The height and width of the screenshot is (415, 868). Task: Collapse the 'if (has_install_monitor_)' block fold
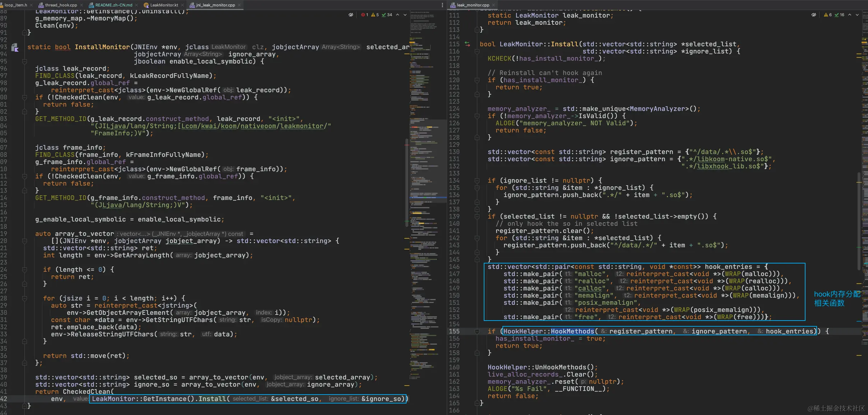click(477, 80)
